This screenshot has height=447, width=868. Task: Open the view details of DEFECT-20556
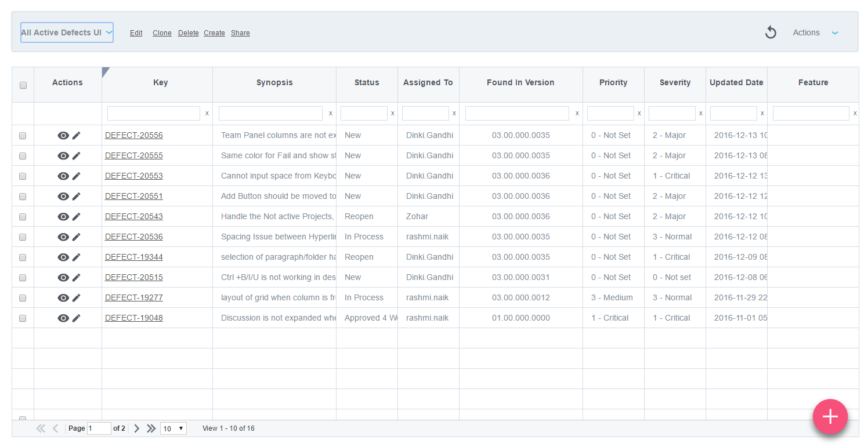pyautogui.click(x=63, y=135)
